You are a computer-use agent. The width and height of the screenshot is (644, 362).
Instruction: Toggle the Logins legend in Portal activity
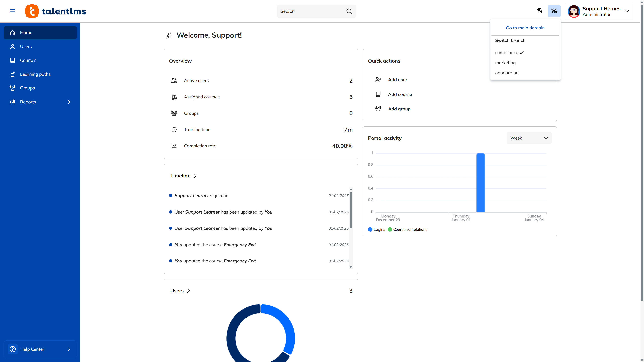point(377,229)
